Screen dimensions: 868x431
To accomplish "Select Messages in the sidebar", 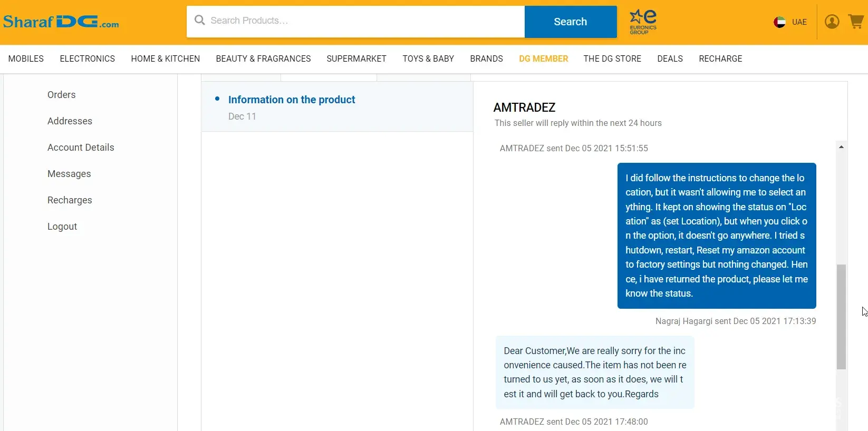I will [69, 174].
